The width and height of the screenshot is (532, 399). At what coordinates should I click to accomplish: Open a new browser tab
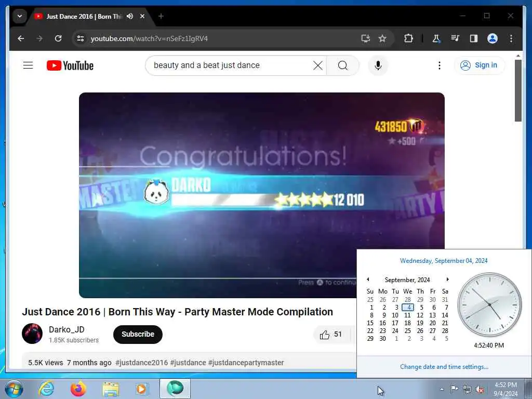[x=161, y=16]
